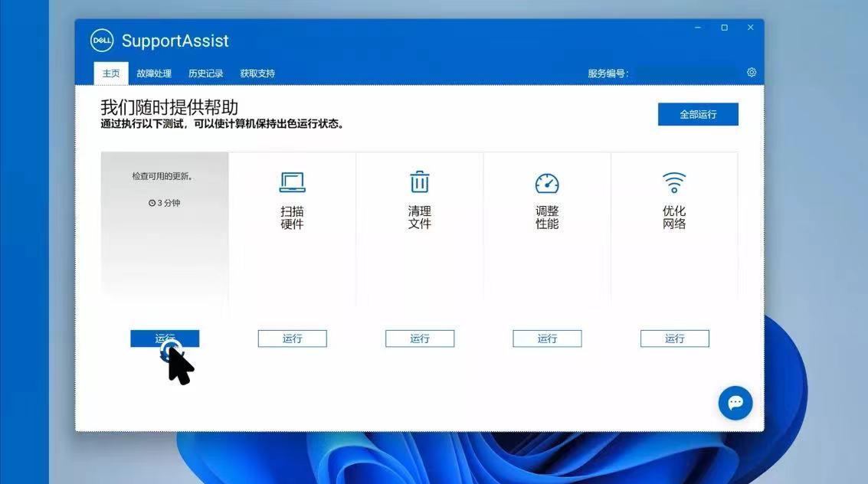
Task: Click the 检查可用的更新 card
Action: pos(165,230)
